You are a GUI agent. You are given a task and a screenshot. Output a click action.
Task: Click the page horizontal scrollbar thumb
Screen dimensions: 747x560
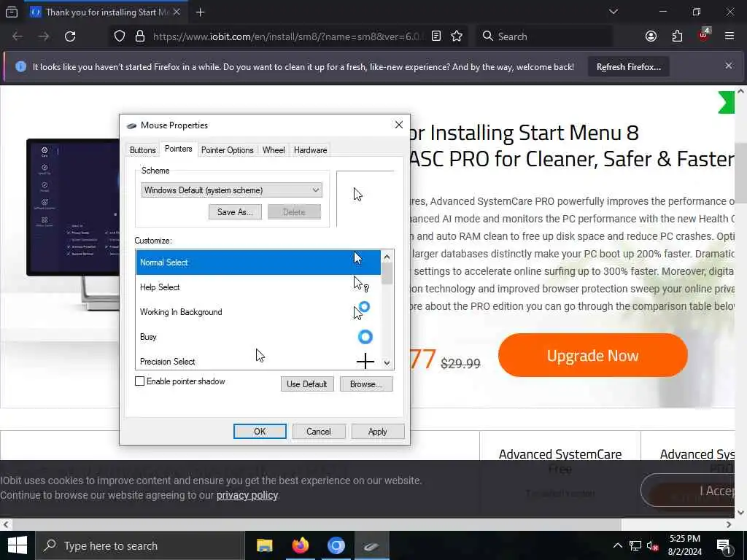[317, 524]
